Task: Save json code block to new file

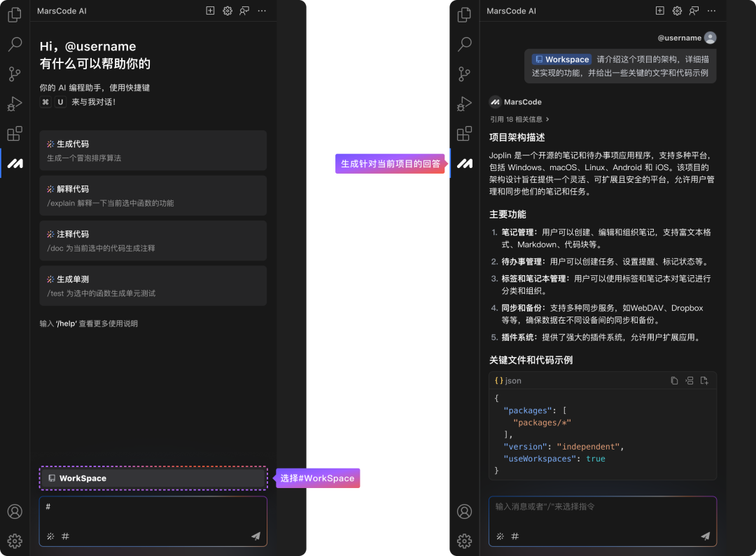Action: click(704, 380)
